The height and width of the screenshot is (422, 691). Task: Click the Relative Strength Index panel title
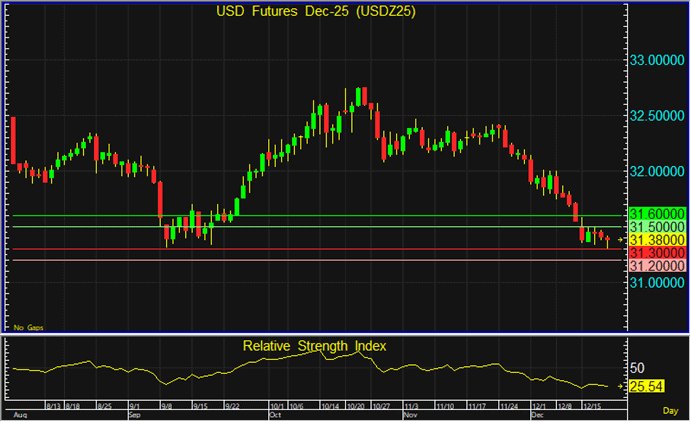click(x=314, y=346)
